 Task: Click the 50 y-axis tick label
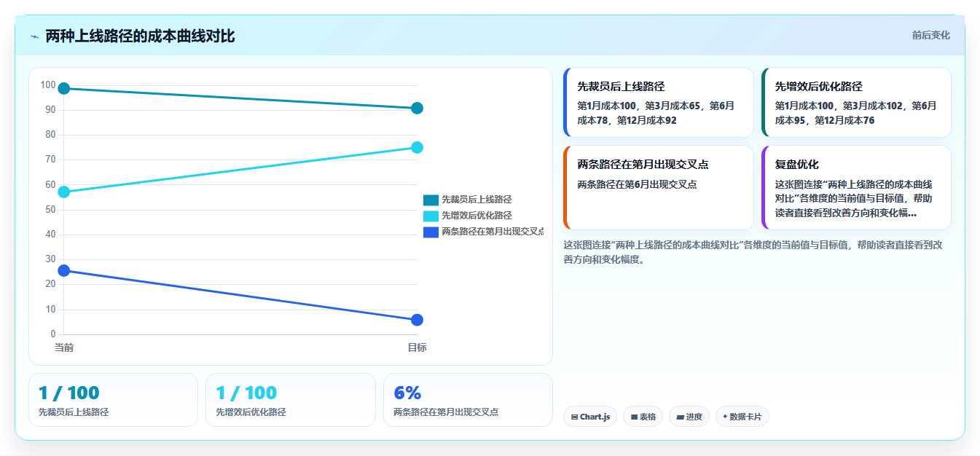(50, 210)
